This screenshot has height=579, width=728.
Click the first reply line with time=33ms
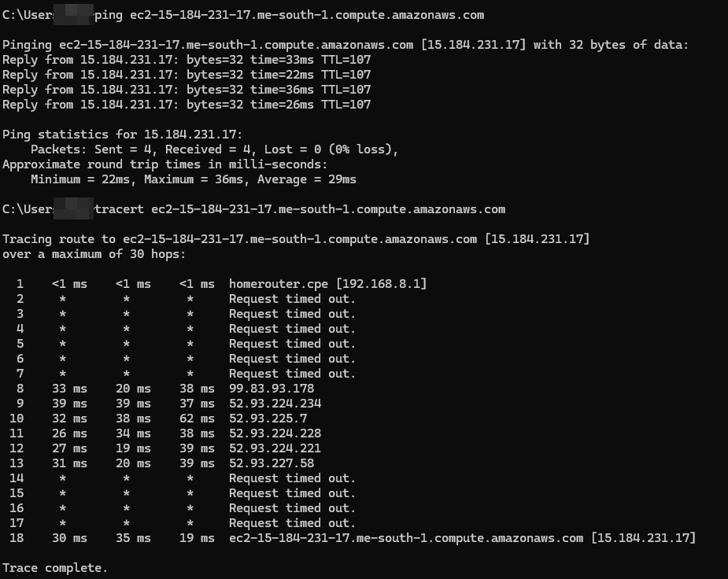coord(187,60)
